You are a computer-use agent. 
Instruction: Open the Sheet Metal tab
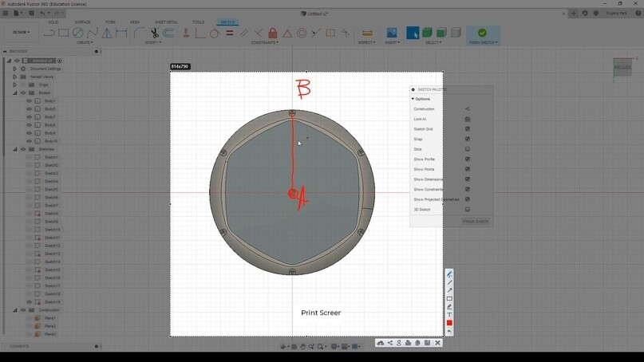pyautogui.click(x=166, y=22)
